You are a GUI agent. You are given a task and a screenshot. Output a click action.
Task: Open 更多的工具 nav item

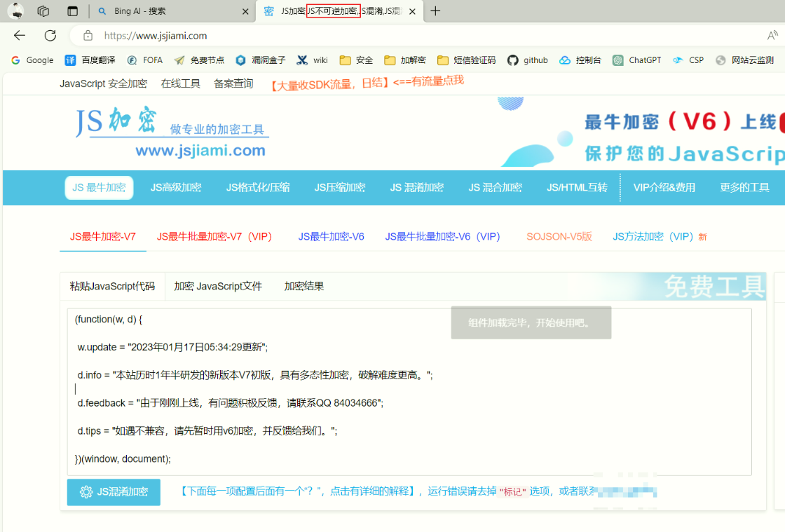(744, 188)
